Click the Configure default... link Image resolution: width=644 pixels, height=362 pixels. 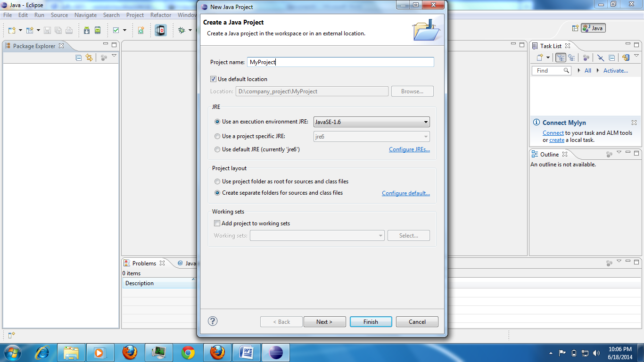(406, 193)
